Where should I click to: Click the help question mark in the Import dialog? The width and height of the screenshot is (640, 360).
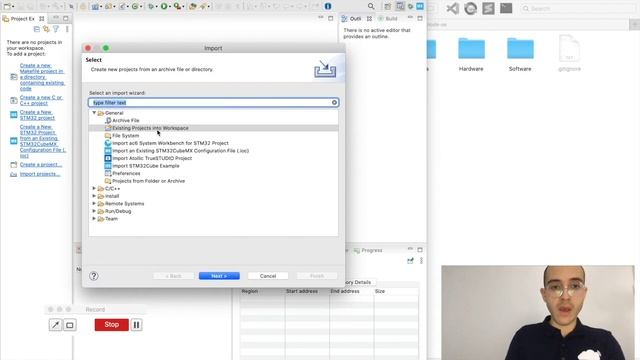coord(94,276)
